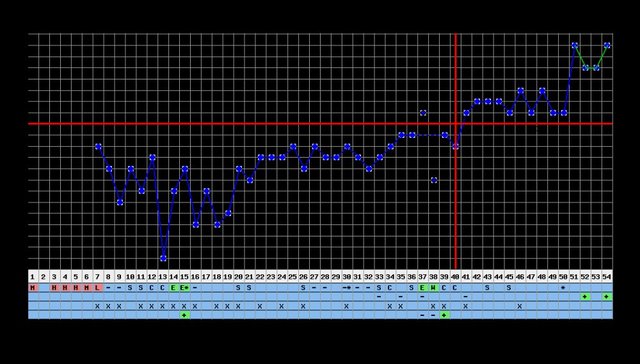Click green plus marker under day 52
This screenshot has width=640, height=364.
click(585, 297)
